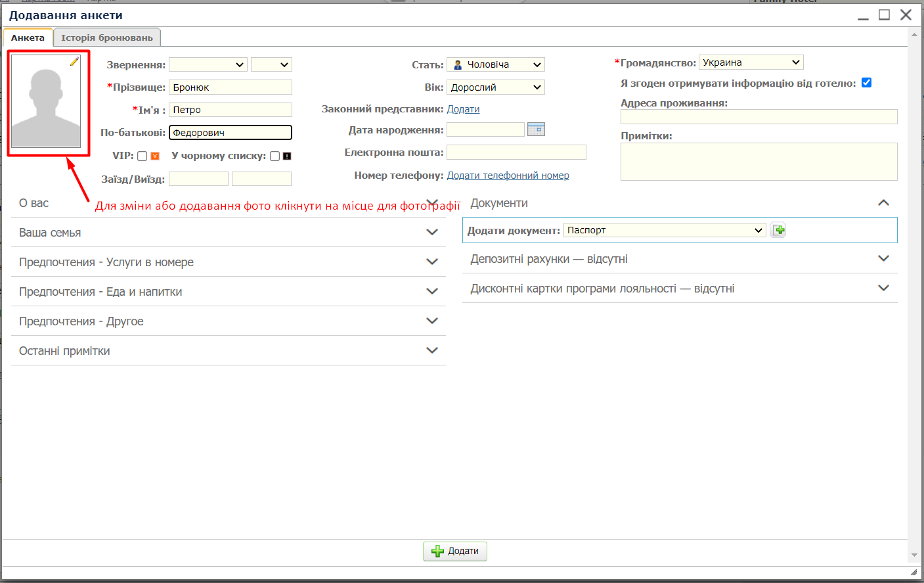Click the green plus add document icon
Screen dimensions: 924x583
[x=778, y=230]
